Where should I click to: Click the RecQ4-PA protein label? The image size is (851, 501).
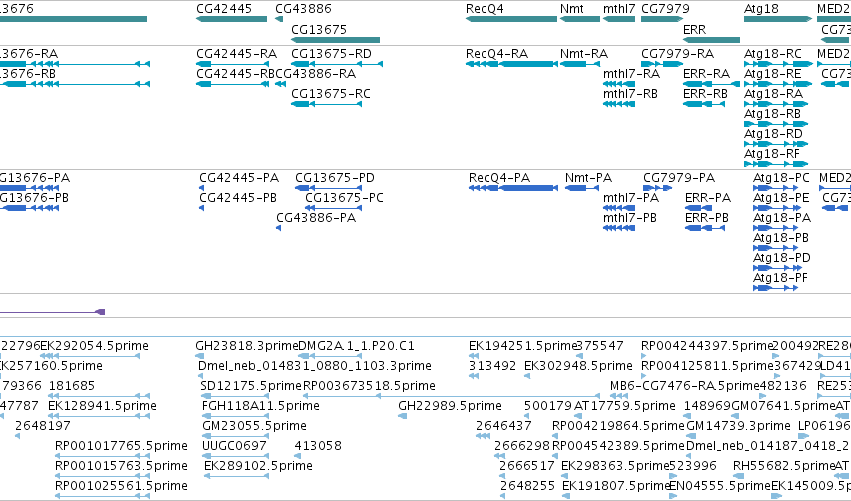point(499,178)
